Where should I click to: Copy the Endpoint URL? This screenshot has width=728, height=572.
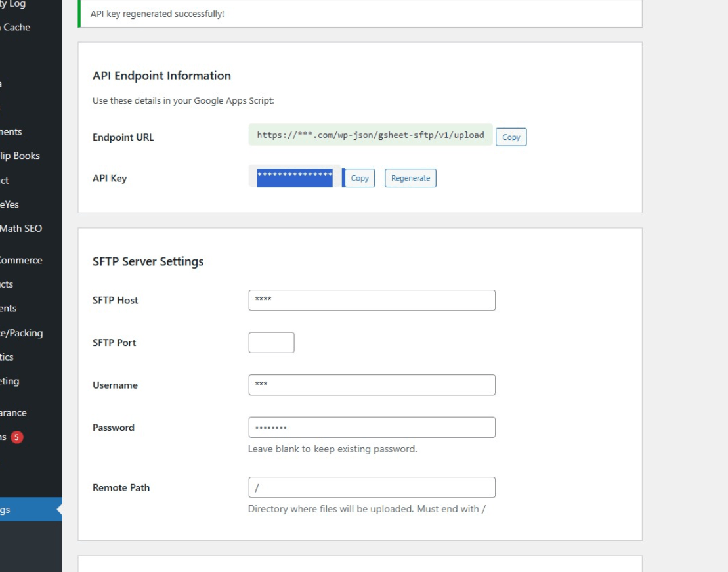[x=511, y=137]
